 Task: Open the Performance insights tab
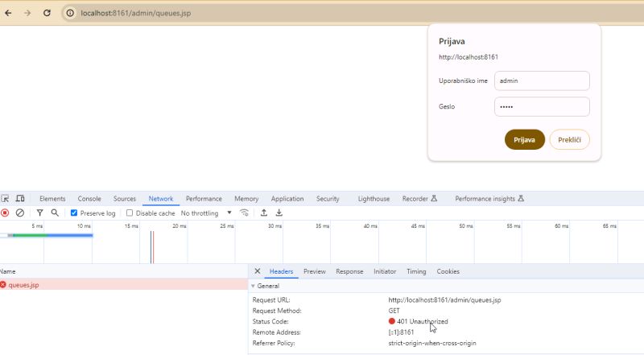(x=489, y=199)
